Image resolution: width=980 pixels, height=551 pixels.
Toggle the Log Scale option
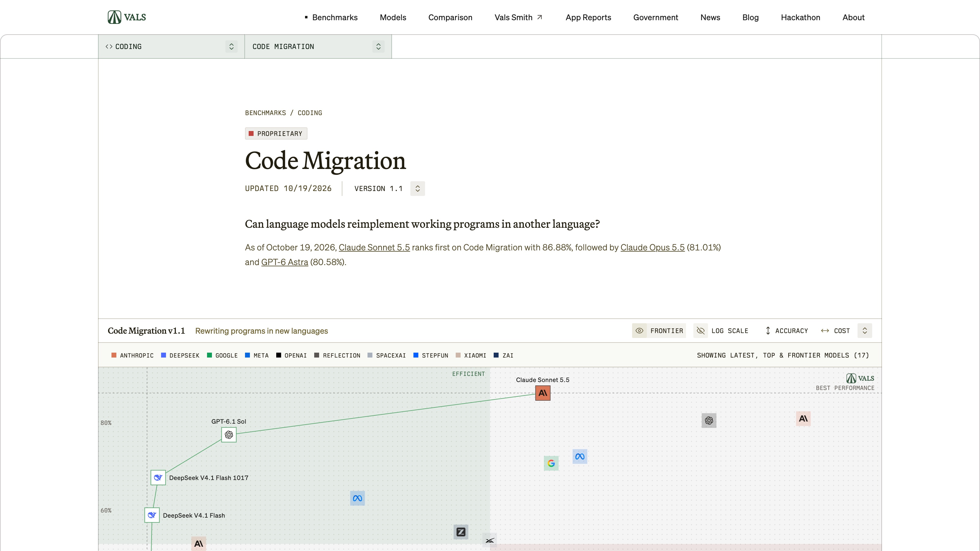pos(721,331)
